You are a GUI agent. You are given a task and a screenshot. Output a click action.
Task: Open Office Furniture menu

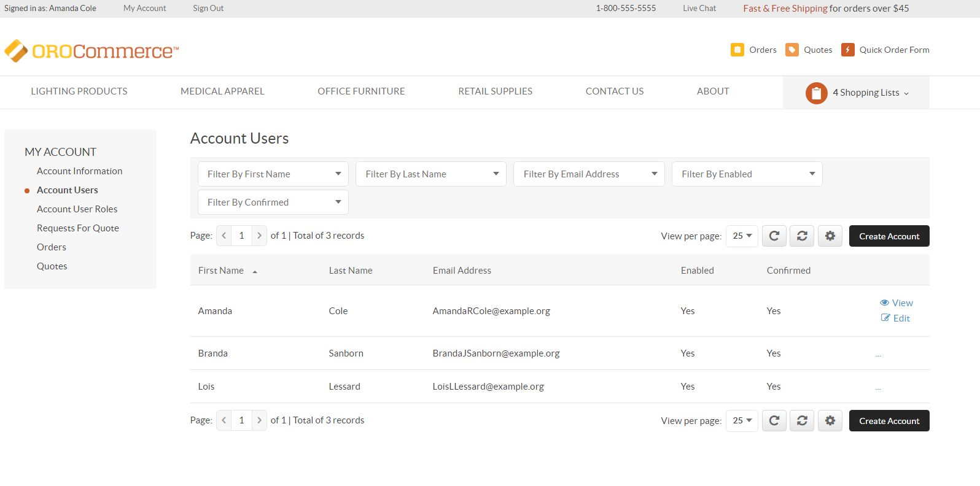[361, 91]
